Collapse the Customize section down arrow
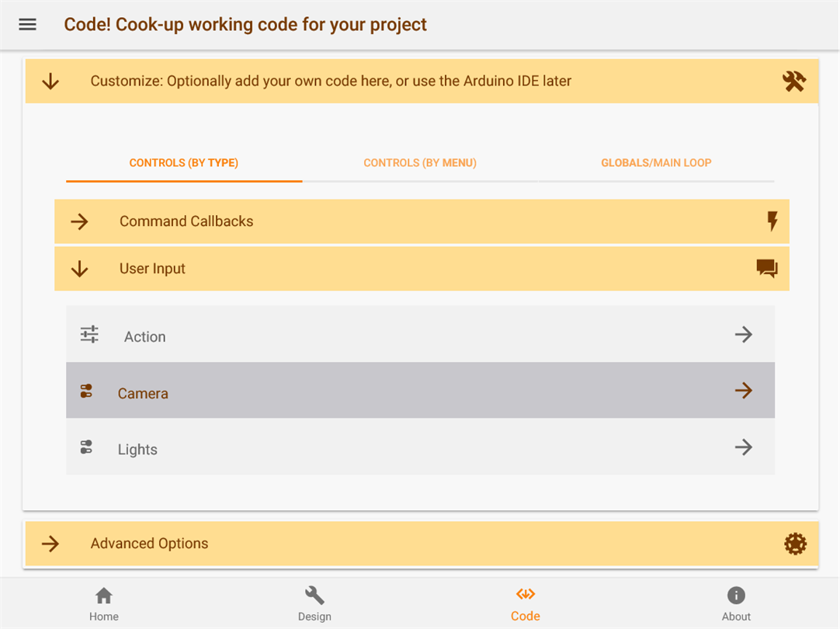This screenshot has height=629, width=840. [x=50, y=82]
